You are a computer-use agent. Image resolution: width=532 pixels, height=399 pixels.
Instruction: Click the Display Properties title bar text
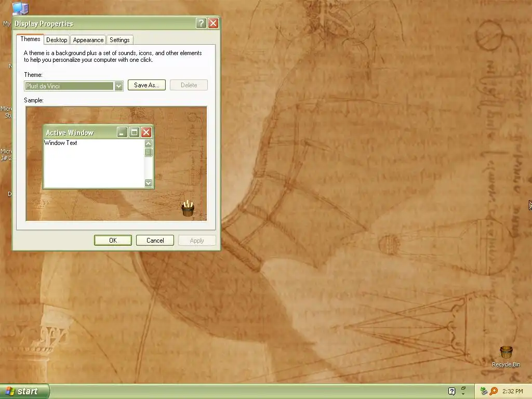pyautogui.click(x=44, y=23)
